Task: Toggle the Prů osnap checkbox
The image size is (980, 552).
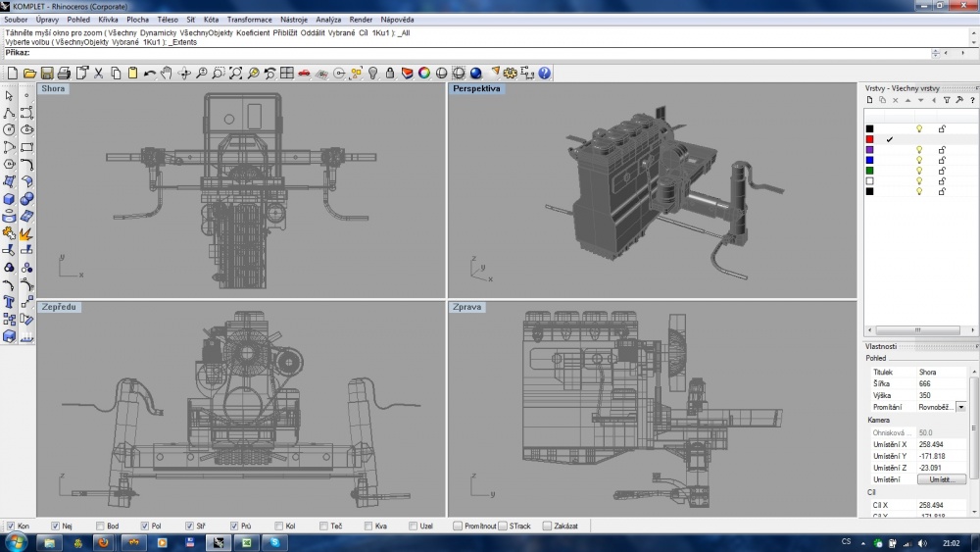Action: 234,526
